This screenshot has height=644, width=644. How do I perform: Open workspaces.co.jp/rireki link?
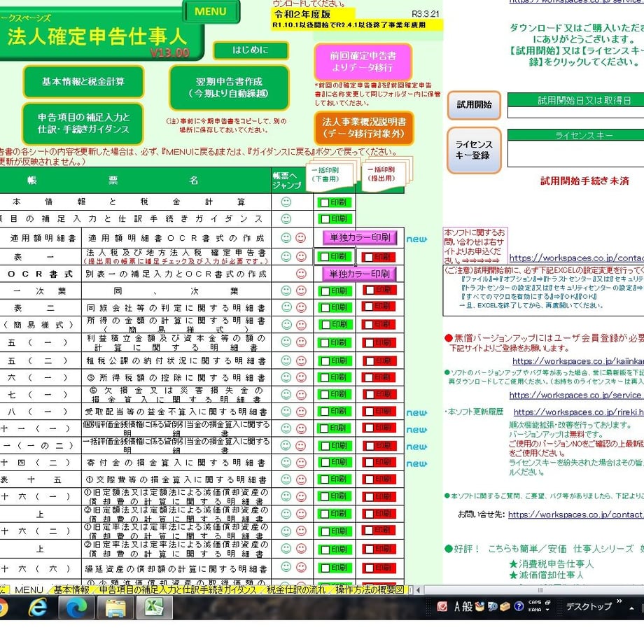pyautogui.click(x=578, y=412)
